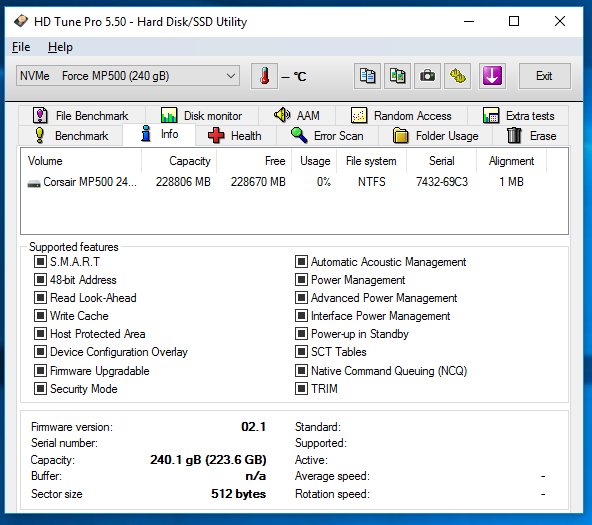Close the HD Tune Pro window
Viewport: 592px width, 525px height.
point(560,21)
